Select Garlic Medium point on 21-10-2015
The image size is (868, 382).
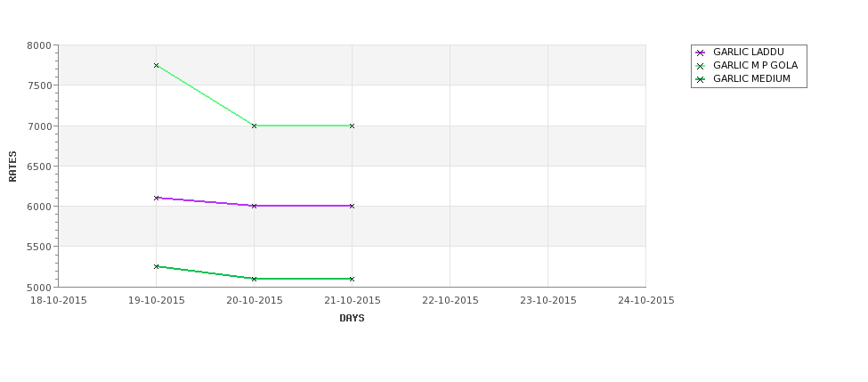[352, 279]
